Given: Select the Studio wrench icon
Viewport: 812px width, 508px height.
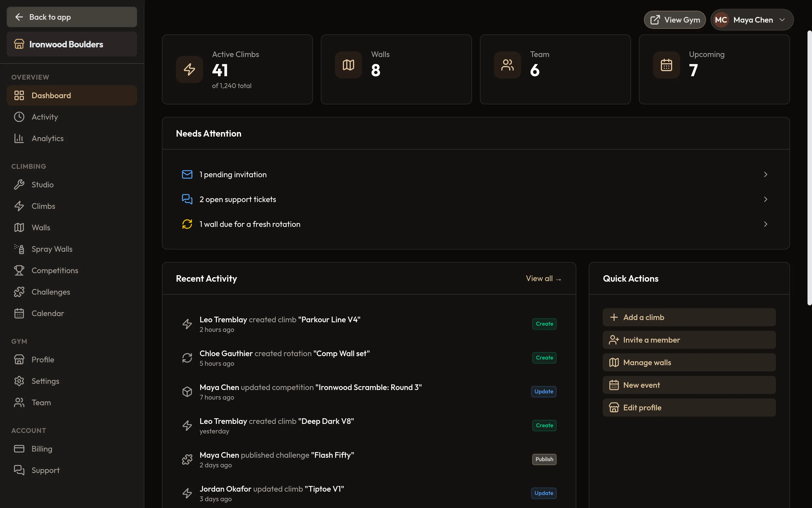Looking at the screenshot, I should point(19,185).
